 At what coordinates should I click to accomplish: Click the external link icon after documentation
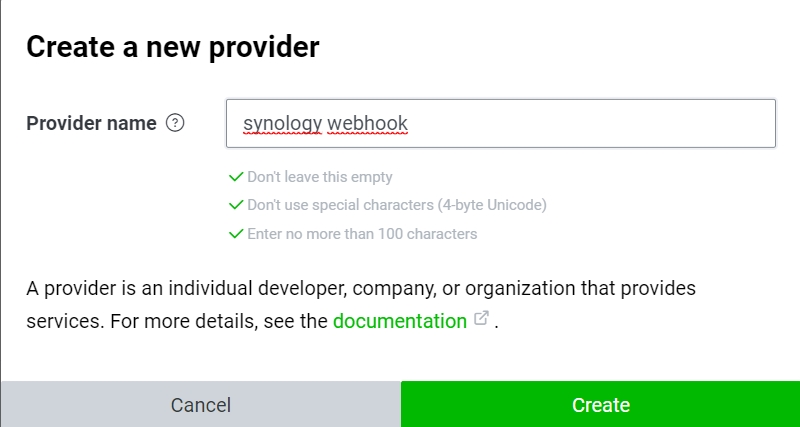pos(482,318)
